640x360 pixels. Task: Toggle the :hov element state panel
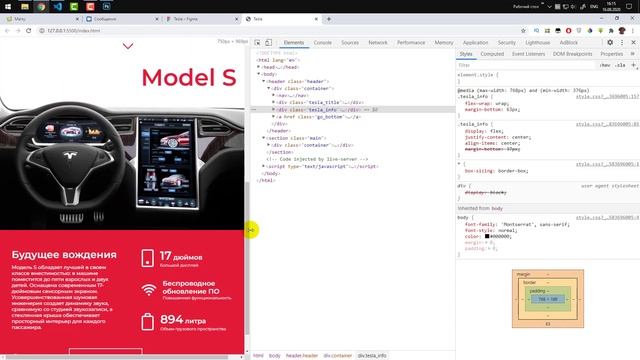(605, 65)
